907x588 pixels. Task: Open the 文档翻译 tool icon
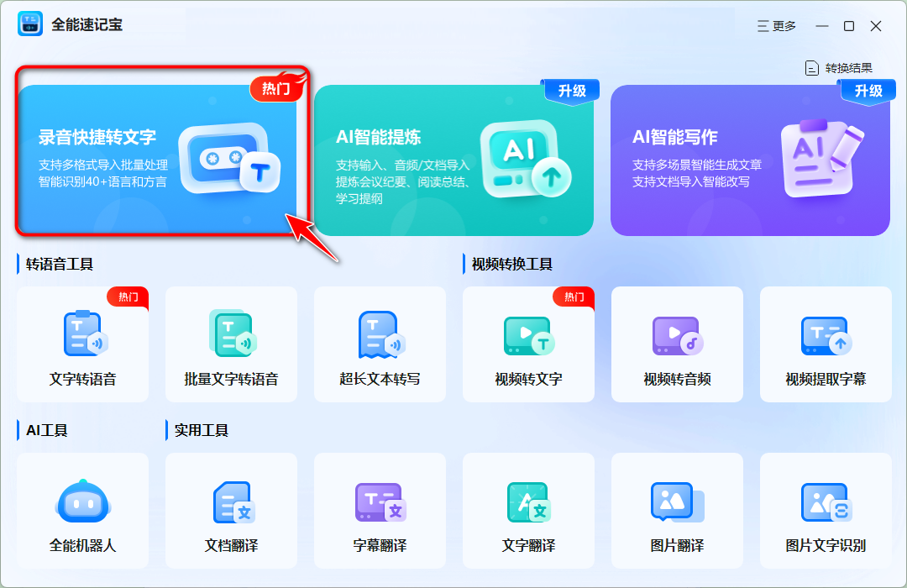(233, 501)
